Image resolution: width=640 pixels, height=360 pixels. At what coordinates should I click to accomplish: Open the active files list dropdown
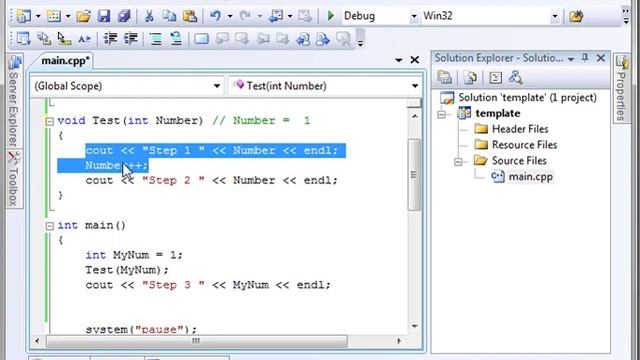click(x=399, y=60)
